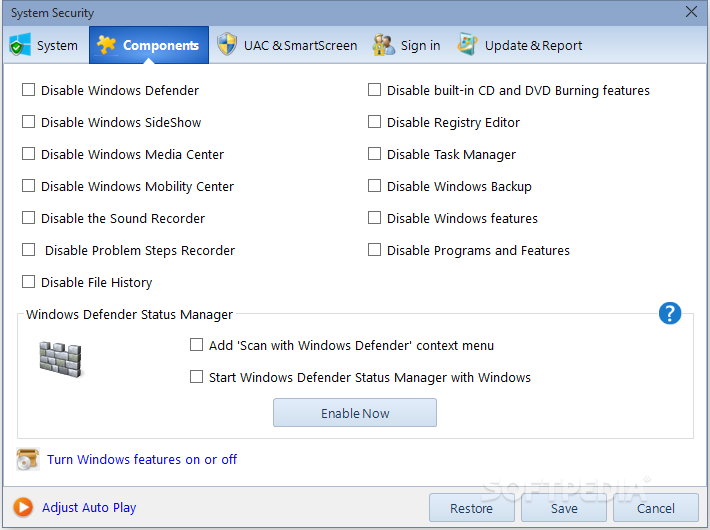This screenshot has width=710, height=530.
Task: Check Disable Windows Backup
Action: click(x=374, y=186)
